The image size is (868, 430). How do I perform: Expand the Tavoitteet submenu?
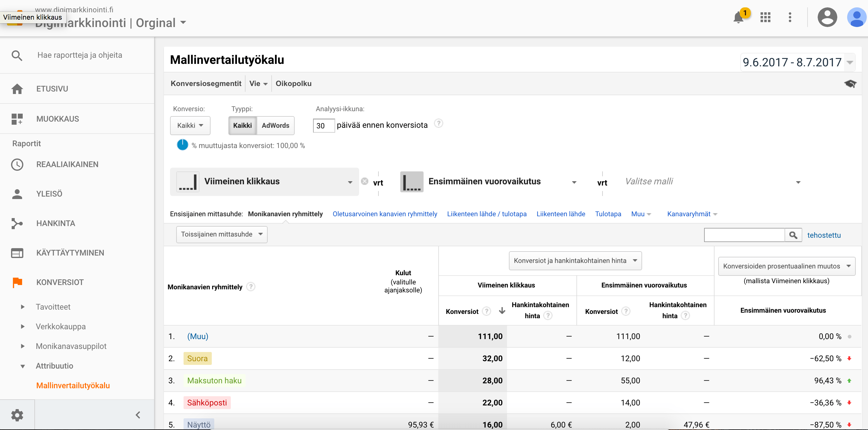point(23,307)
